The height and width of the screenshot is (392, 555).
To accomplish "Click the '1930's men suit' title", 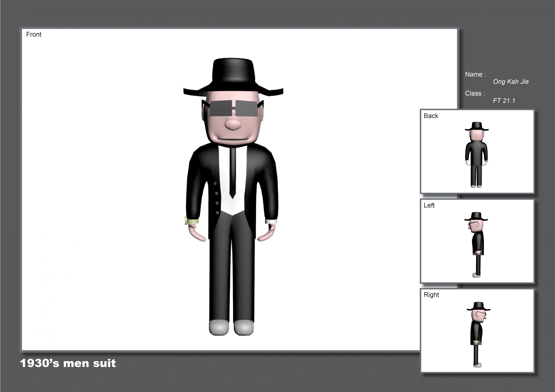I will [x=68, y=363].
